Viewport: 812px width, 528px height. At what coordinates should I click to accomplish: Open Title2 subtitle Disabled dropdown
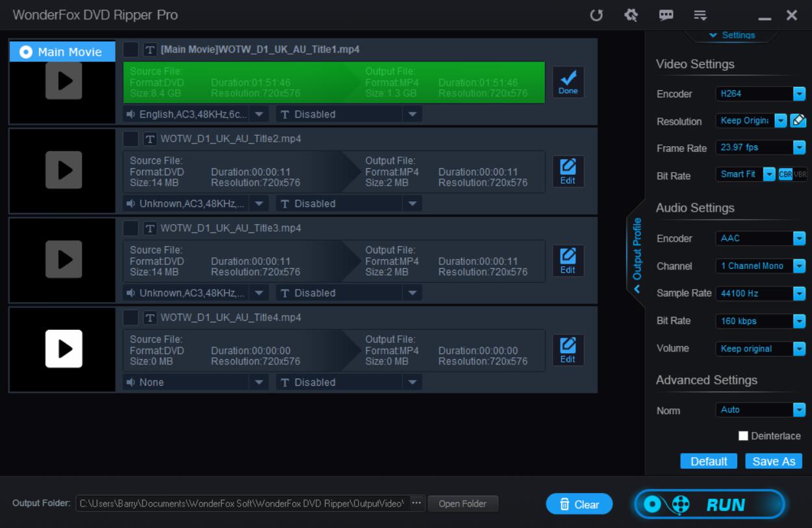pyautogui.click(x=349, y=203)
